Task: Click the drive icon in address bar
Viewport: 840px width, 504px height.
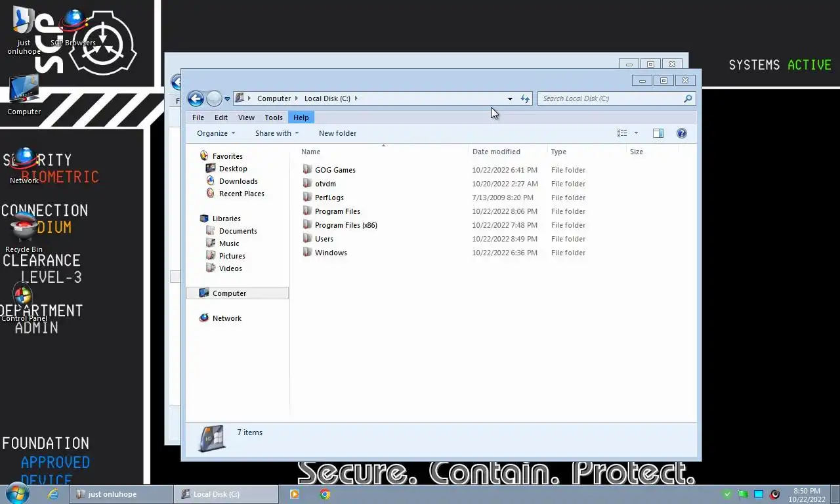Action: (x=240, y=98)
